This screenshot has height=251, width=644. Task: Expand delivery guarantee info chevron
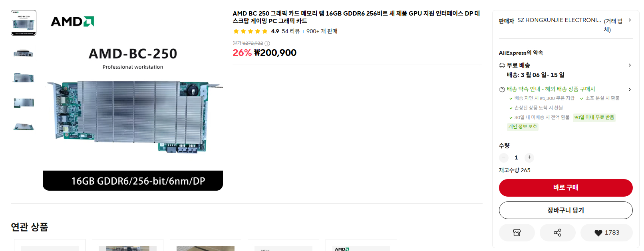pos(630,90)
